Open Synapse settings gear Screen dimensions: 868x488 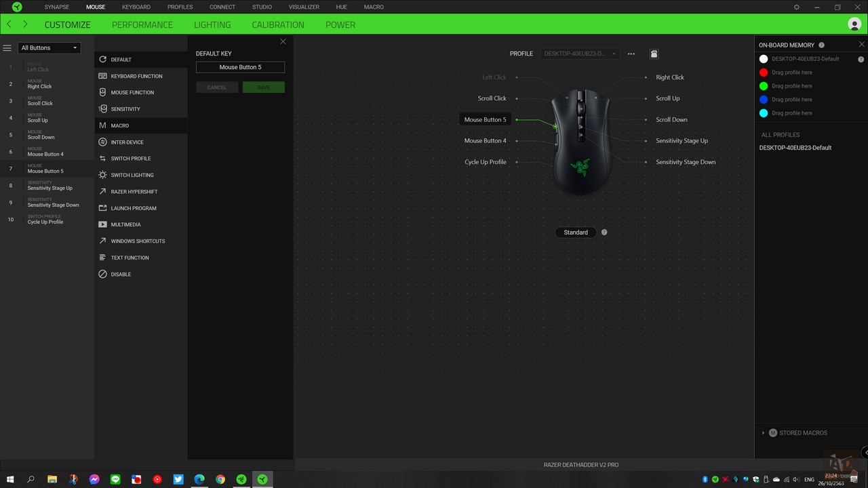click(797, 7)
